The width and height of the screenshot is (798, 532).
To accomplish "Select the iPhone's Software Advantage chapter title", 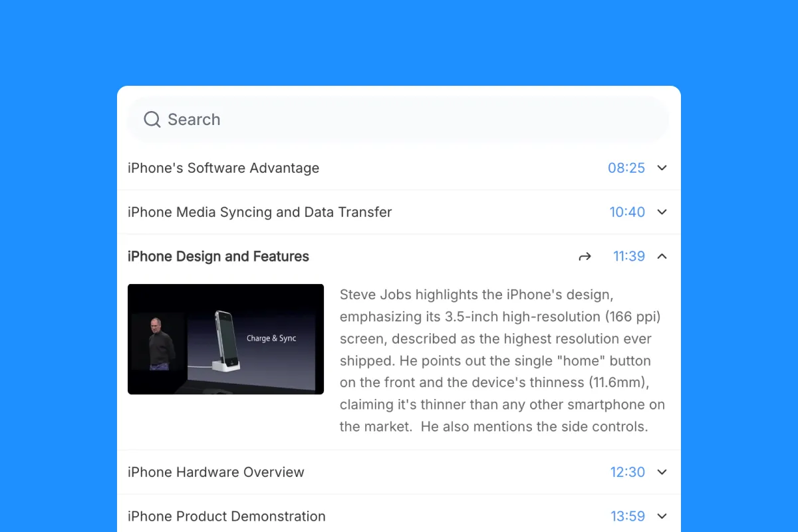I will pyautogui.click(x=223, y=168).
